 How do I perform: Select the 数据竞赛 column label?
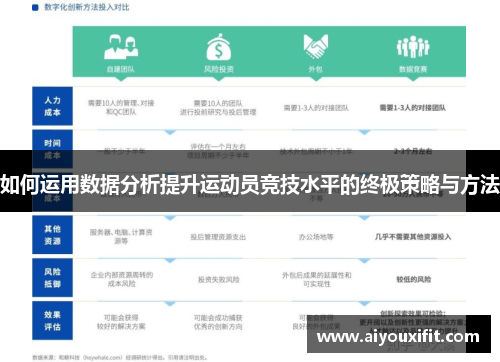click(x=413, y=69)
